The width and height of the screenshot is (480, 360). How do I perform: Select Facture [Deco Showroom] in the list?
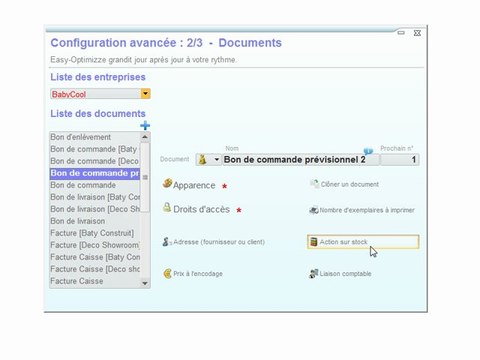click(x=95, y=245)
